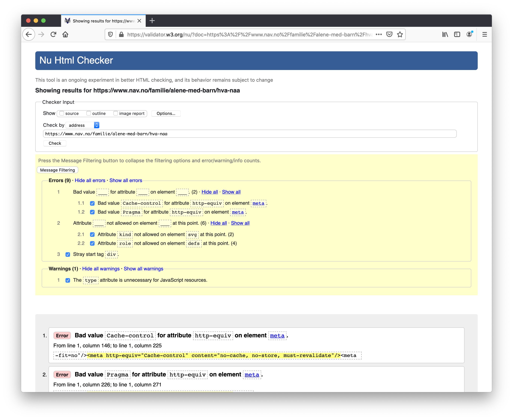Save page to Pocket
Image resolution: width=513 pixels, height=420 pixels.
click(x=389, y=35)
